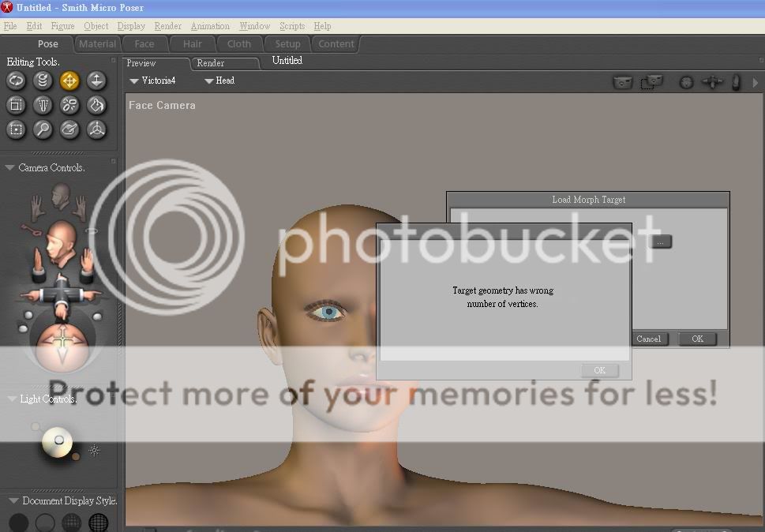Switch to the Material room tab
The image size is (765, 532).
(97, 44)
